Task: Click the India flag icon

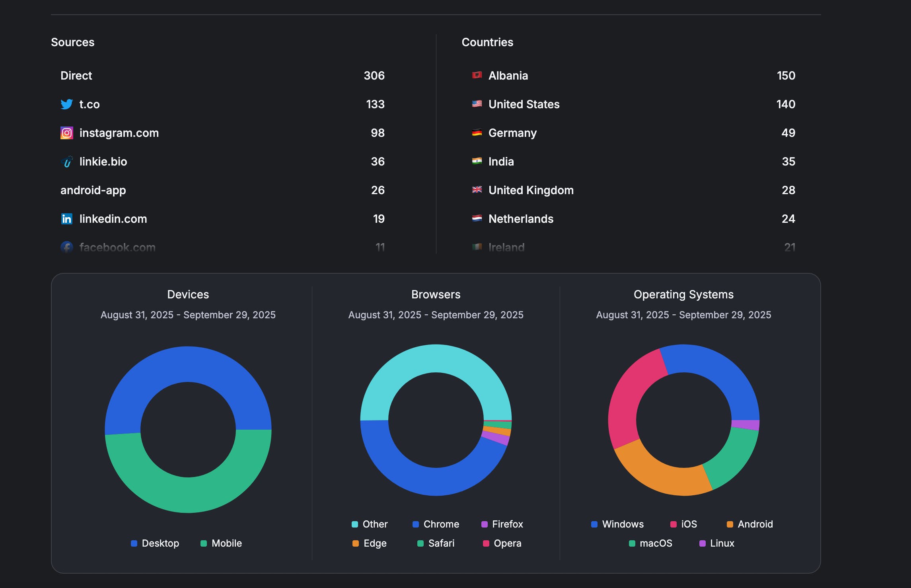Action: coord(477,161)
